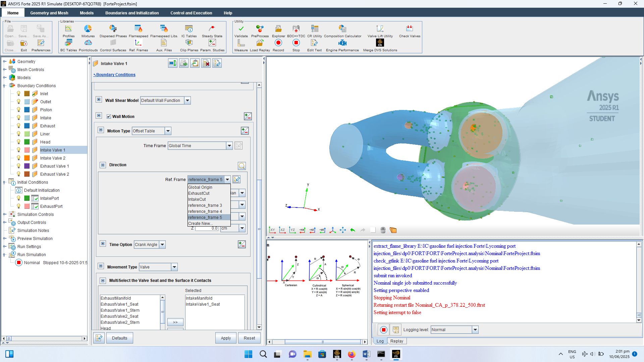Open the Wall Shear Model dropdown
This screenshot has height=362, width=644.
coord(187,101)
